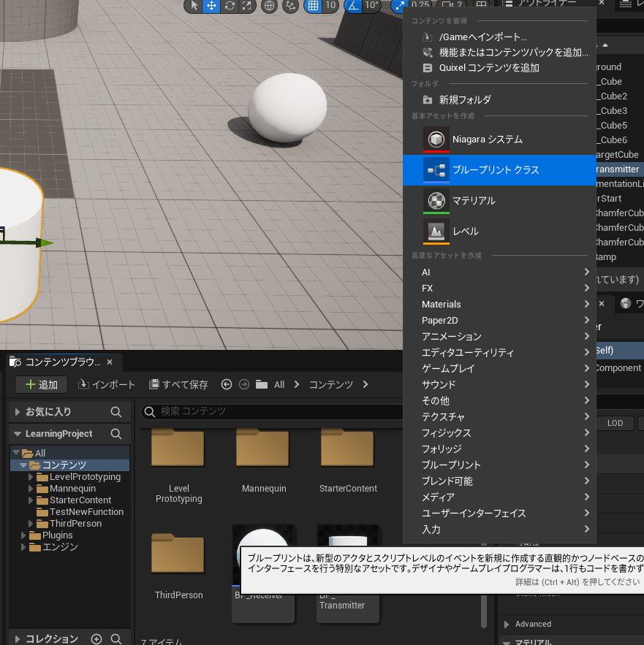Screen dimensions: 644x645
Task: Open the アニメーション submenu
Action: (499, 336)
